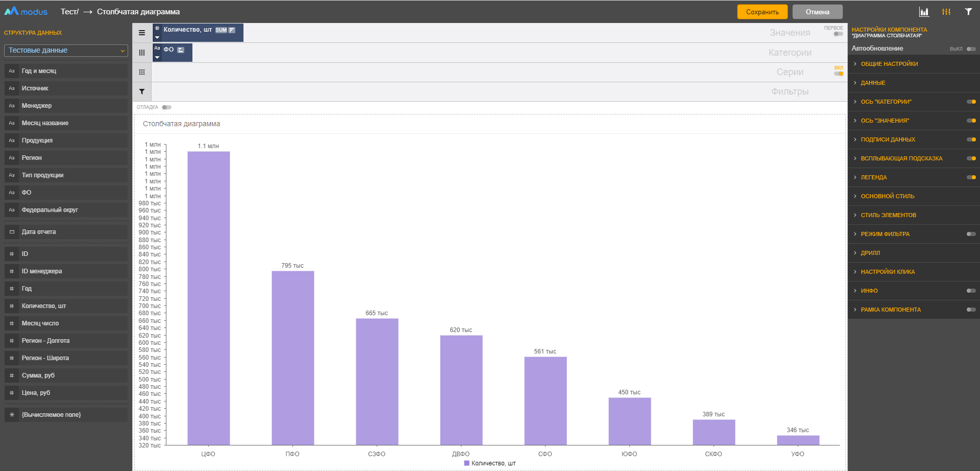Open dropdown arrow on ФО category chip
The image size is (980, 471).
point(157,57)
